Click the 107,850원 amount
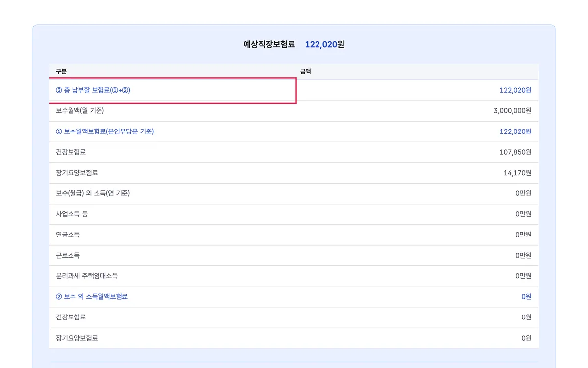Image resolution: width=588 pixels, height=368 pixels. (x=515, y=152)
